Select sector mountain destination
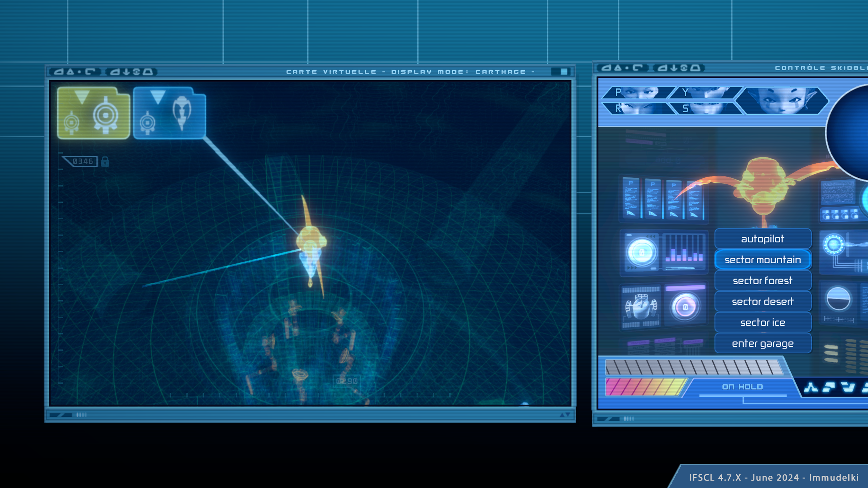The image size is (868, 488). 763,260
